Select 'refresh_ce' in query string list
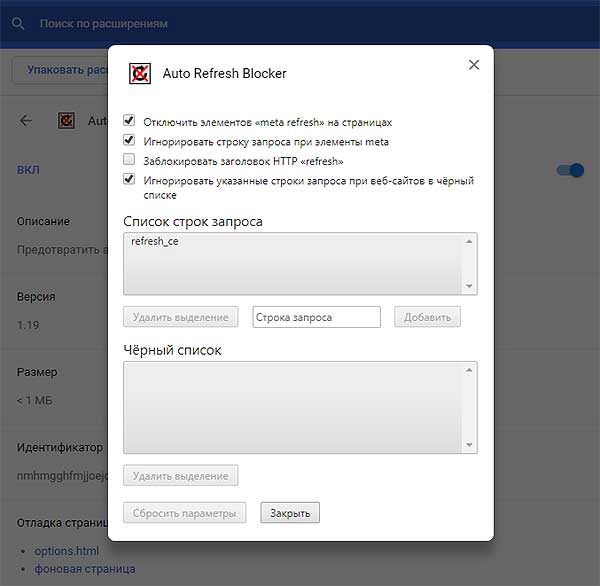Image resolution: width=600 pixels, height=586 pixels. point(155,242)
